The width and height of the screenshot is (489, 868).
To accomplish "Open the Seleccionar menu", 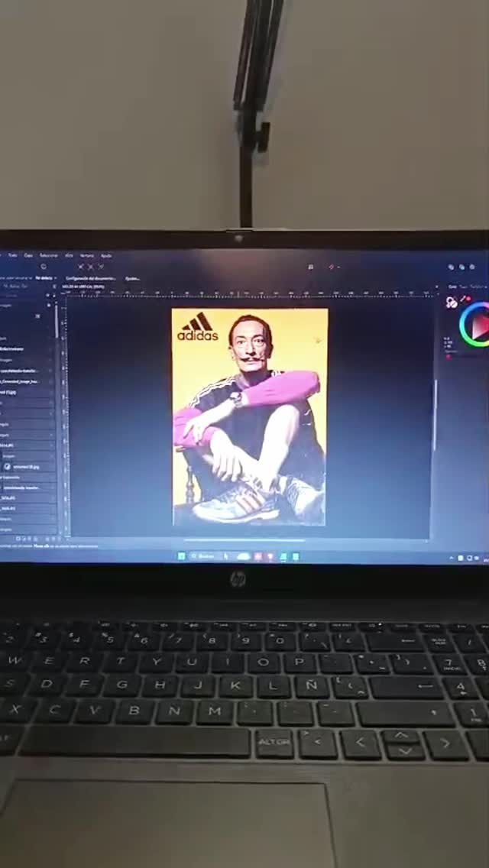I will tap(49, 256).
